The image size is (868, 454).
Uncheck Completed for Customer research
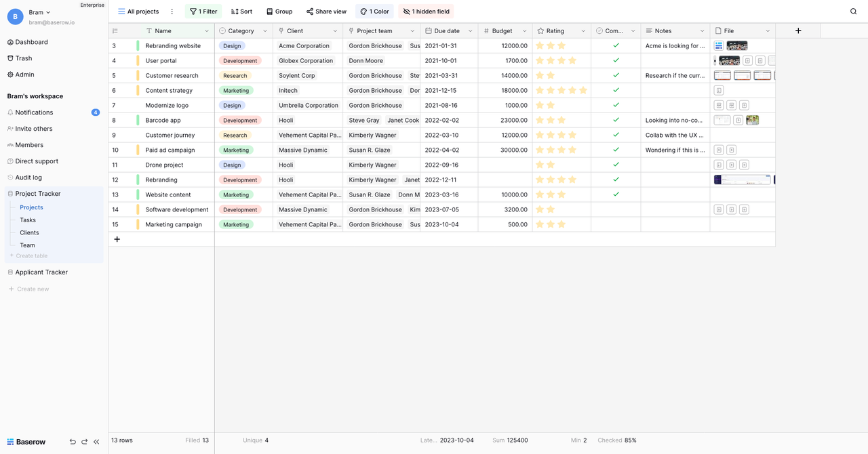pyautogui.click(x=616, y=75)
